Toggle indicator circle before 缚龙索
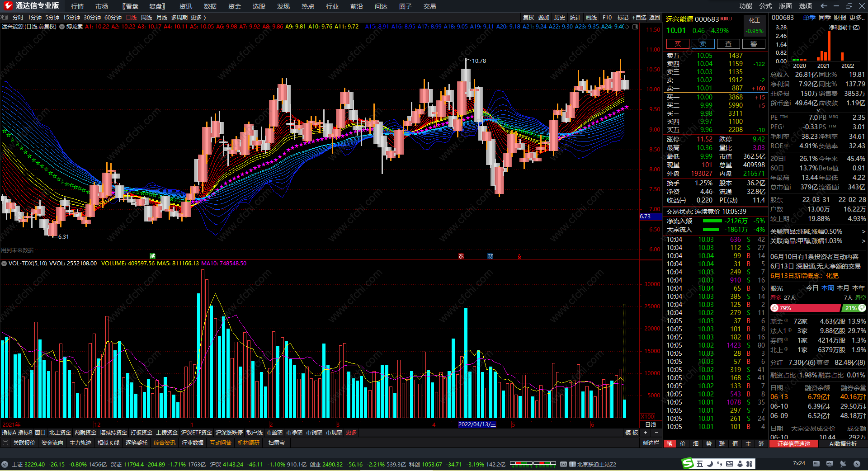Image resolution: width=868 pixels, height=471 pixels. click(x=62, y=27)
